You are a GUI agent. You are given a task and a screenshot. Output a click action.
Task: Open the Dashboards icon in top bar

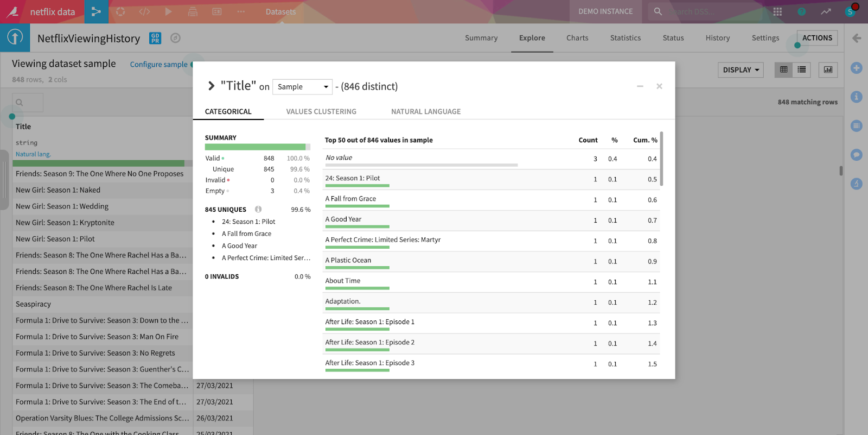click(217, 11)
